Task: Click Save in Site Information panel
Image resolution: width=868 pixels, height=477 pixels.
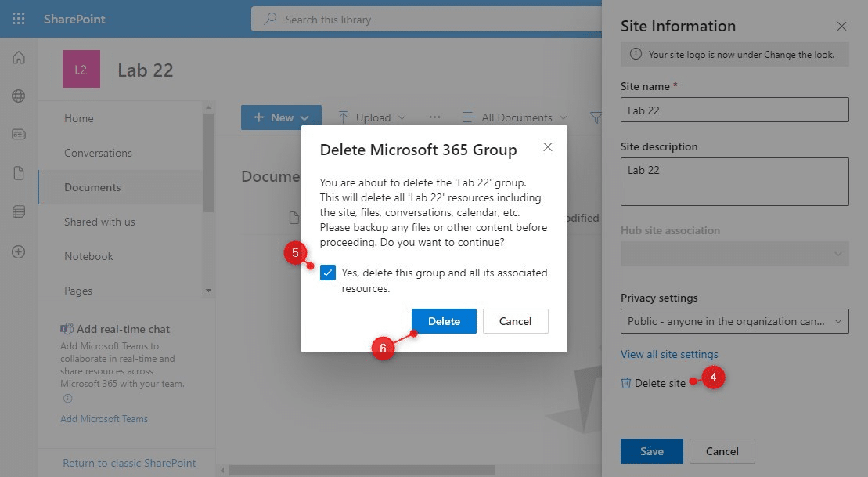Action: (651, 451)
